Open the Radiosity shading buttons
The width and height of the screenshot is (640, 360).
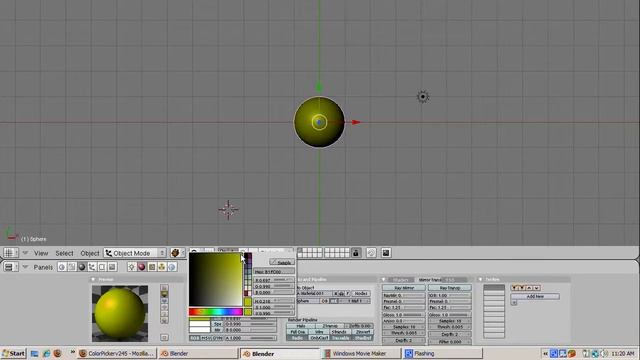[162, 267]
